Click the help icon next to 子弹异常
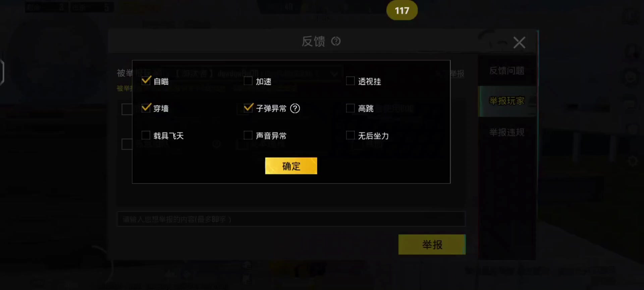 click(x=295, y=108)
